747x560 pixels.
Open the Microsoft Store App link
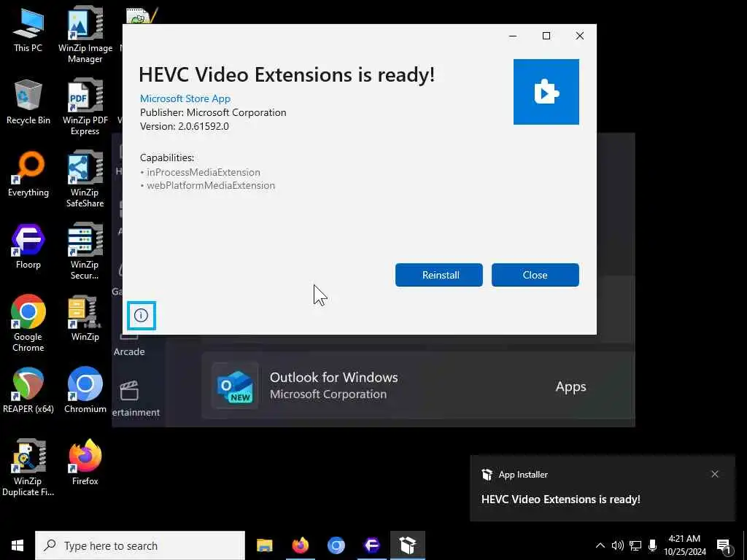pos(185,98)
